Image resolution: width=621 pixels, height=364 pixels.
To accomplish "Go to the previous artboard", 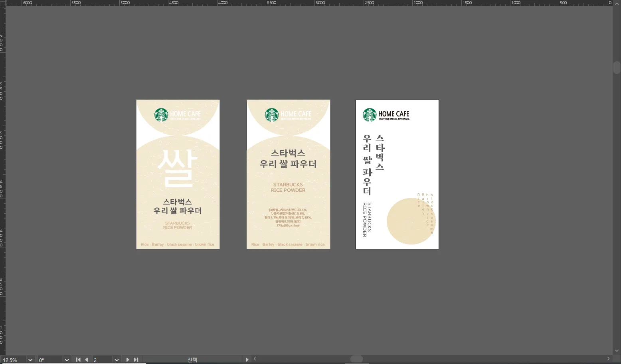I will tap(86, 360).
